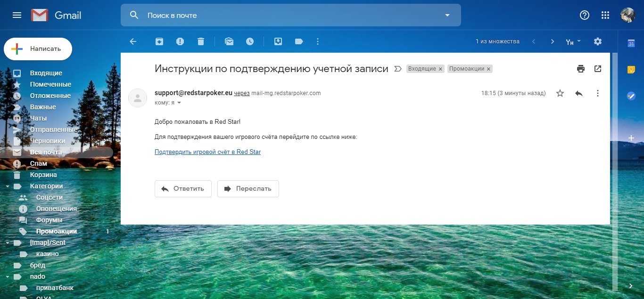
Task: Expand recipient details arrow
Action: (179, 103)
